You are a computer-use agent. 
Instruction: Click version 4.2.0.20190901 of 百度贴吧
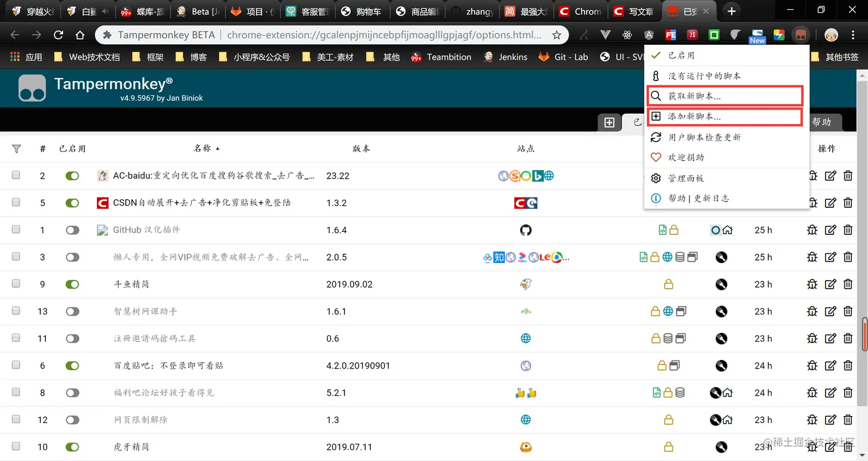[x=358, y=365]
